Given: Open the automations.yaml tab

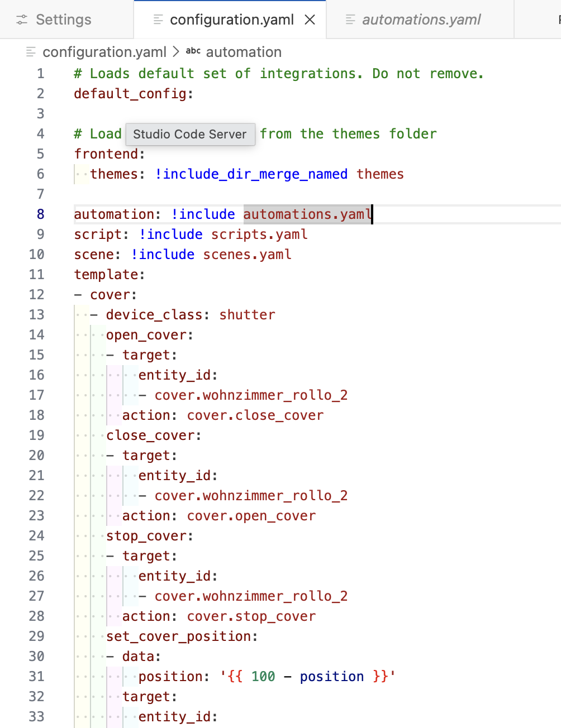Looking at the screenshot, I should 420,20.
